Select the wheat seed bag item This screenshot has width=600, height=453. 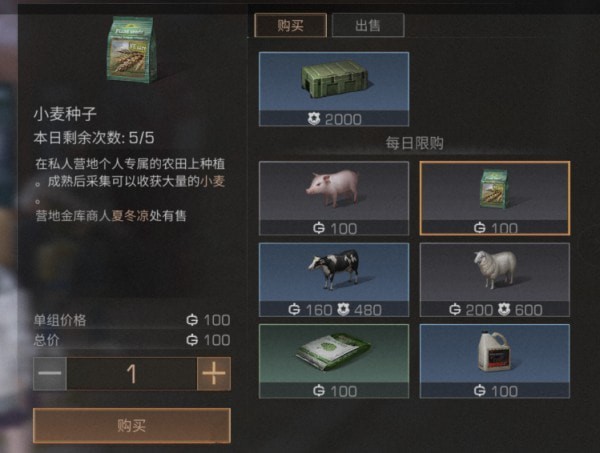click(495, 198)
